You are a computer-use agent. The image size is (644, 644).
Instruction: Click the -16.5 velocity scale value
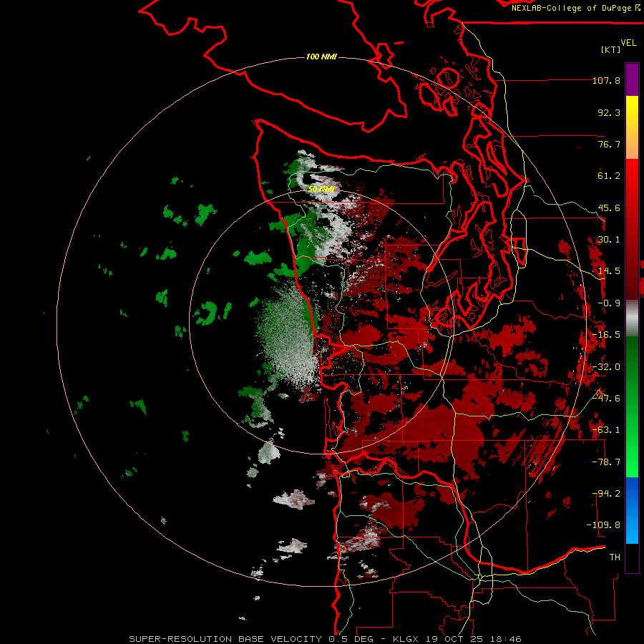pos(606,335)
